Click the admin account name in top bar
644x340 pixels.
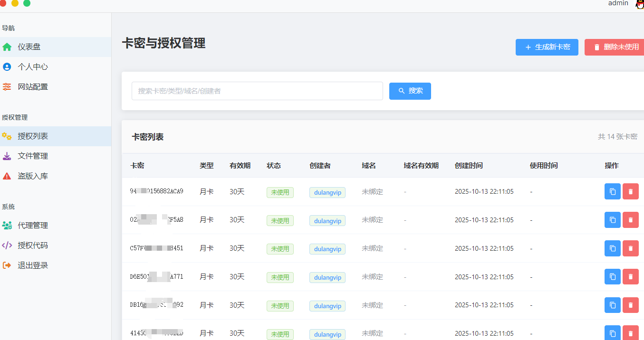(x=618, y=4)
